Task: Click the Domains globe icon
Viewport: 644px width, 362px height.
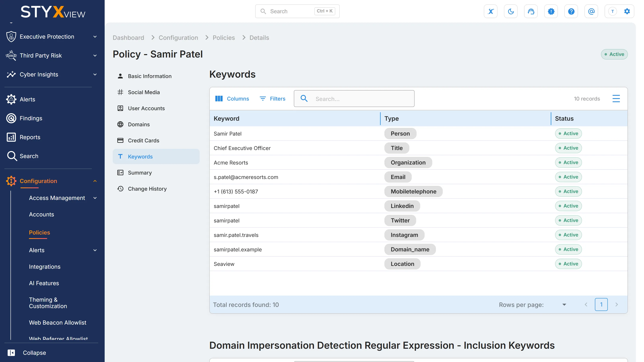Action: [x=120, y=124]
